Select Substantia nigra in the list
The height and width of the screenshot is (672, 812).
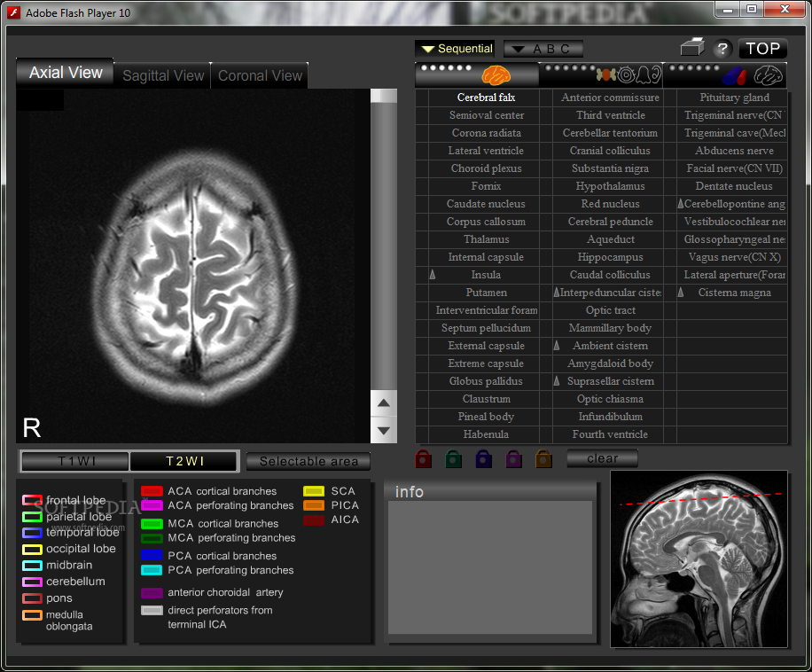(610, 168)
